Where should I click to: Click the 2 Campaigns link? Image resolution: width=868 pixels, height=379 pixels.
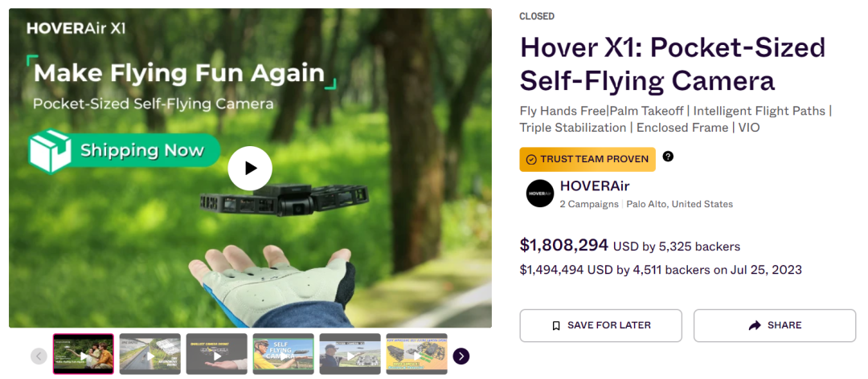click(589, 204)
